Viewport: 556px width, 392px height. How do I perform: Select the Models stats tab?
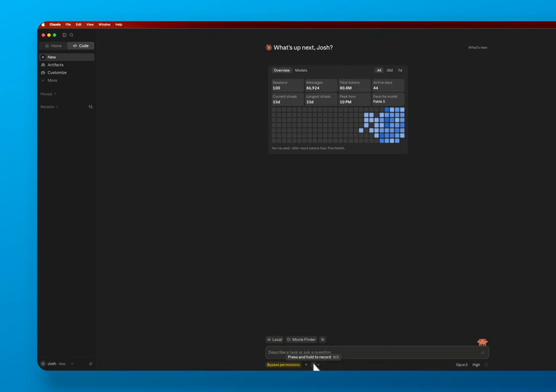[x=301, y=70]
